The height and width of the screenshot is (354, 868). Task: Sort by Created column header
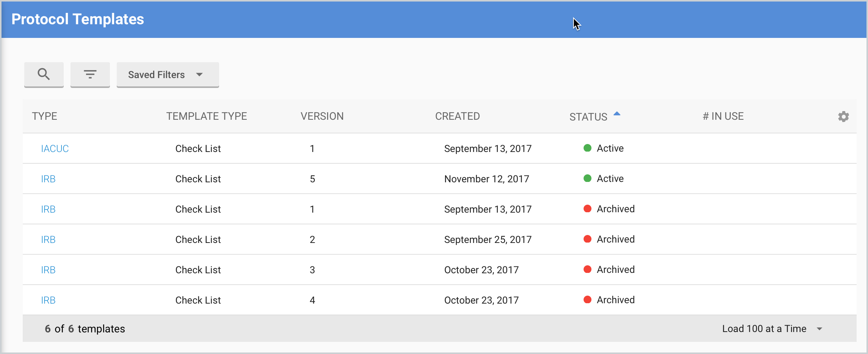tap(457, 116)
